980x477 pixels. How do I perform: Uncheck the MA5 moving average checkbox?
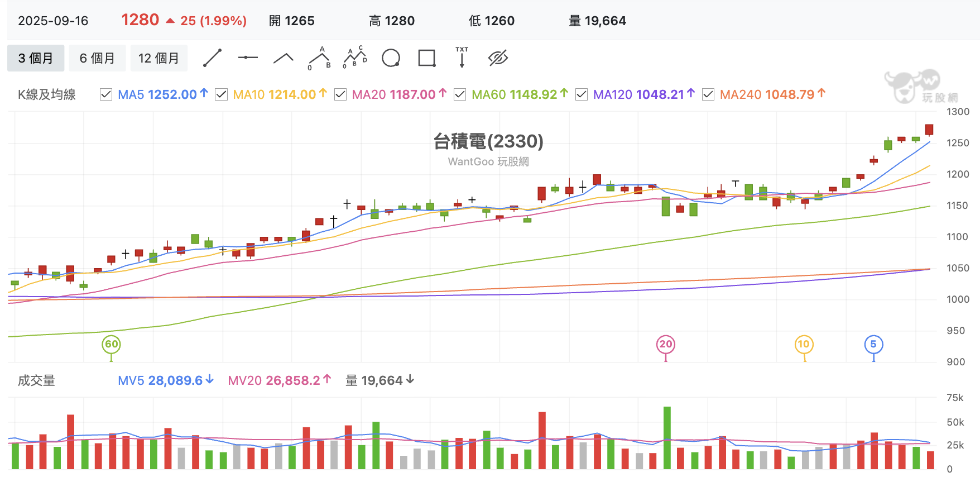pyautogui.click(x=106, y=94)
